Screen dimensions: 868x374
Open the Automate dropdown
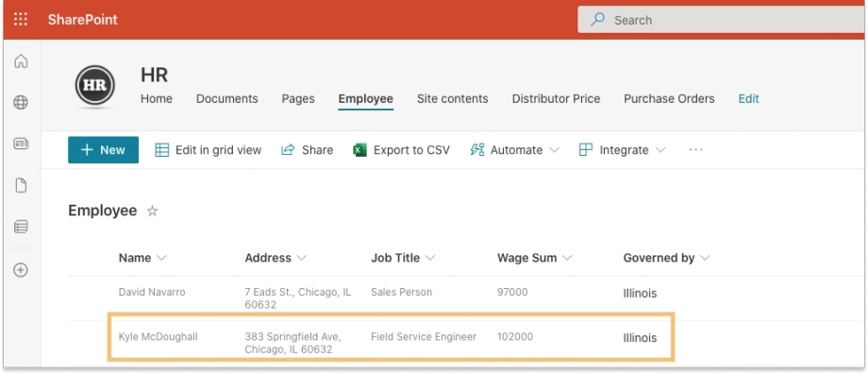[514, 149]
